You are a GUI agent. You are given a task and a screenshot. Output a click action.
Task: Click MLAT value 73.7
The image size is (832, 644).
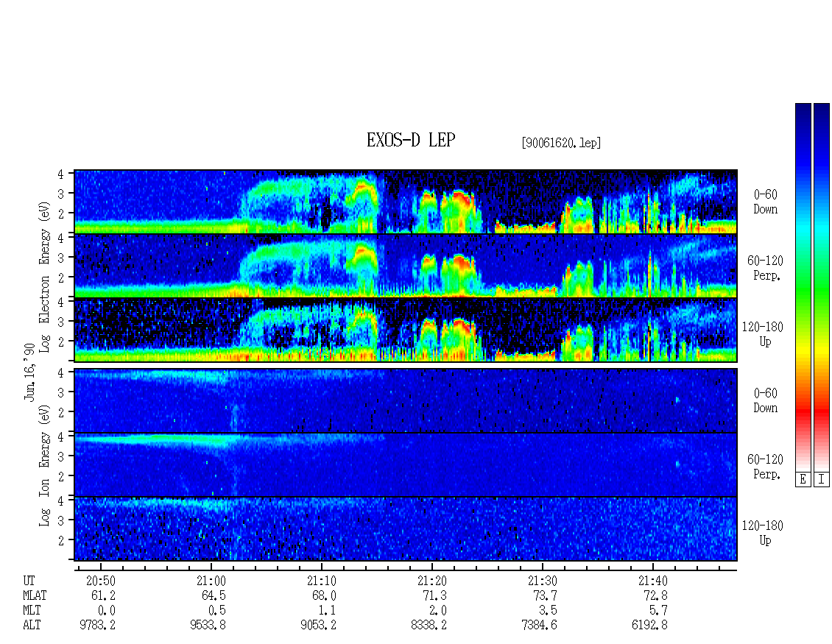tap(545, 595)
